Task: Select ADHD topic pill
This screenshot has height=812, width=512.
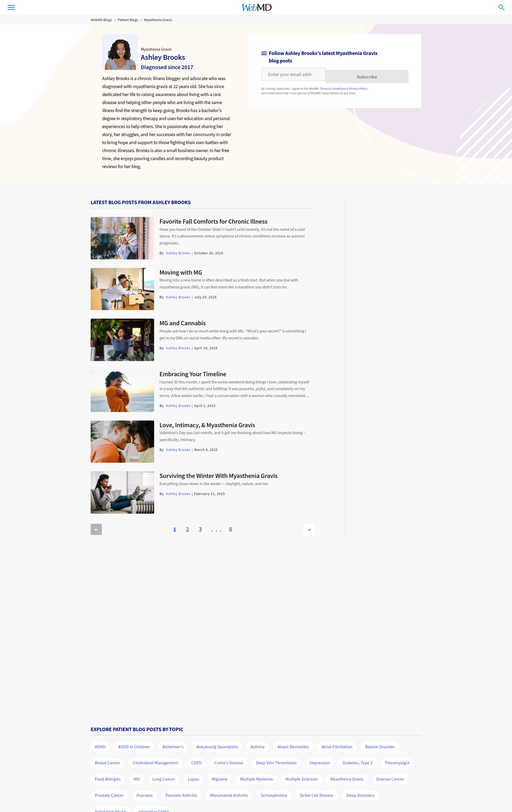Action: pyautogui.click(x=100, y=747)
